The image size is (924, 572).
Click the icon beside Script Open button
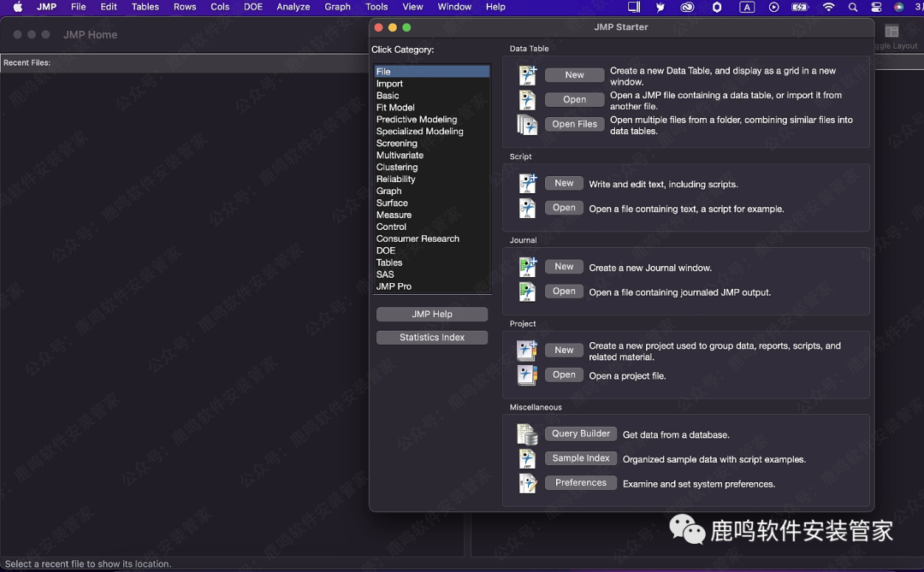[x=527, y=208]
